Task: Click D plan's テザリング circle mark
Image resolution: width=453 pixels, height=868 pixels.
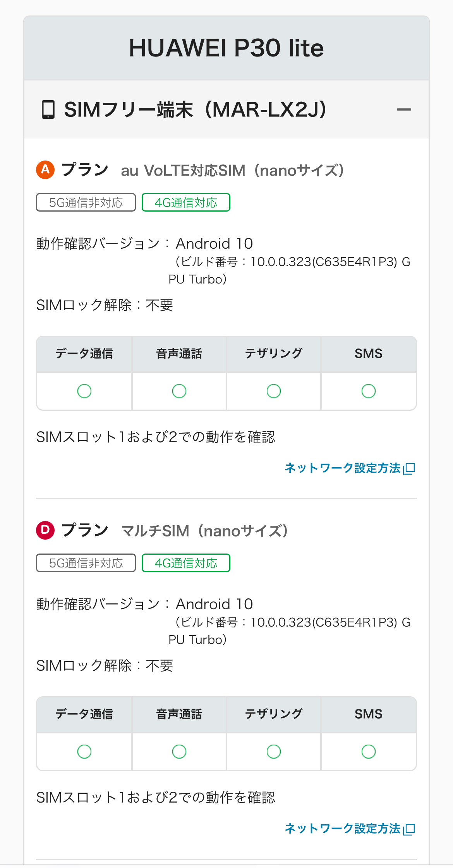Action: pyautogui.click(x=274, y=752)
